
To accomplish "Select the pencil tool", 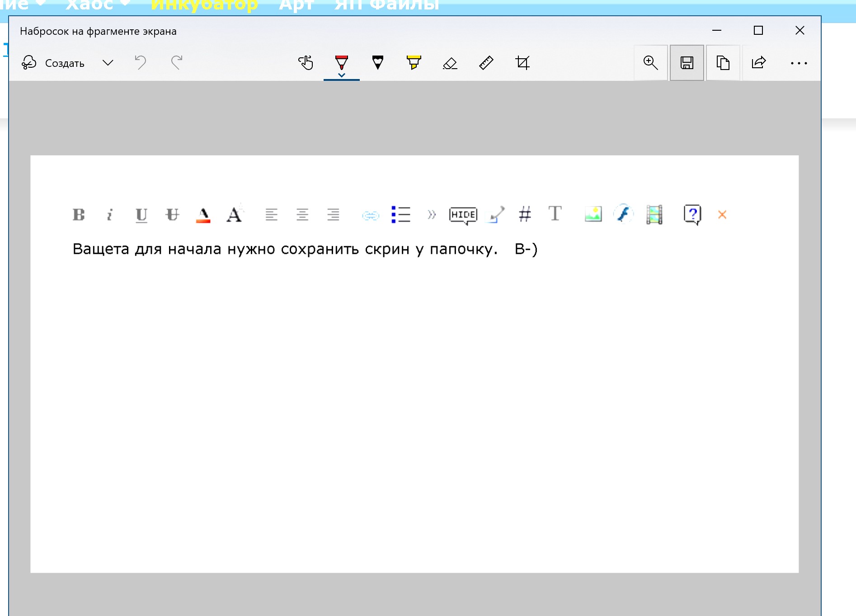I will tap(377, 62).
